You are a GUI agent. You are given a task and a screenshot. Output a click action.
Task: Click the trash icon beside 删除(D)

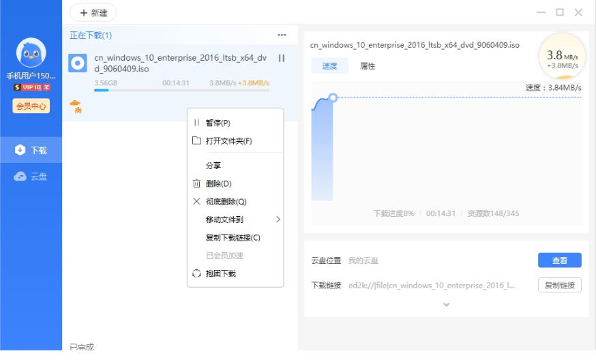[x=196, y=183]
